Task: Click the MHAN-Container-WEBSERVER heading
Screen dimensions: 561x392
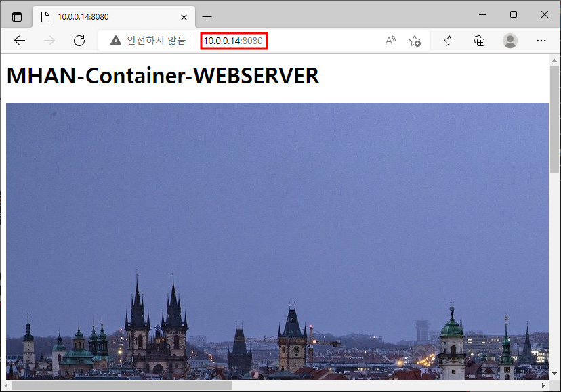Action: point(163,76)
